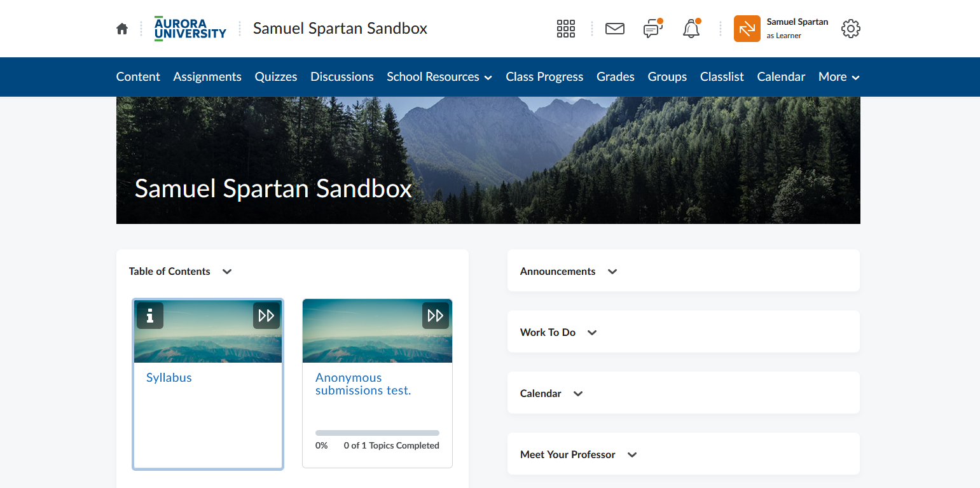Click the Anonymous submissions card thumbnail image
The height and width of the screenshot is (488, 980).
[x=377, y=331]
